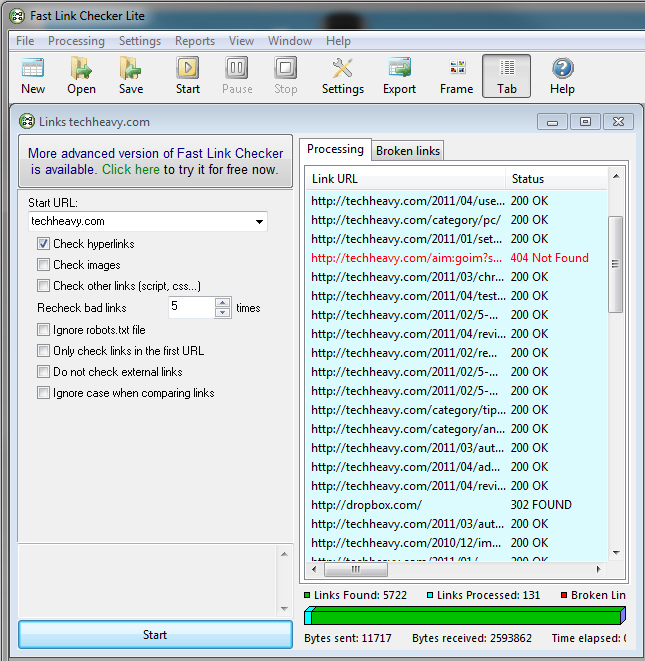Switch to Tab view icon
Viewport: 645px width, 661px height.
click(x=506, y=76)
